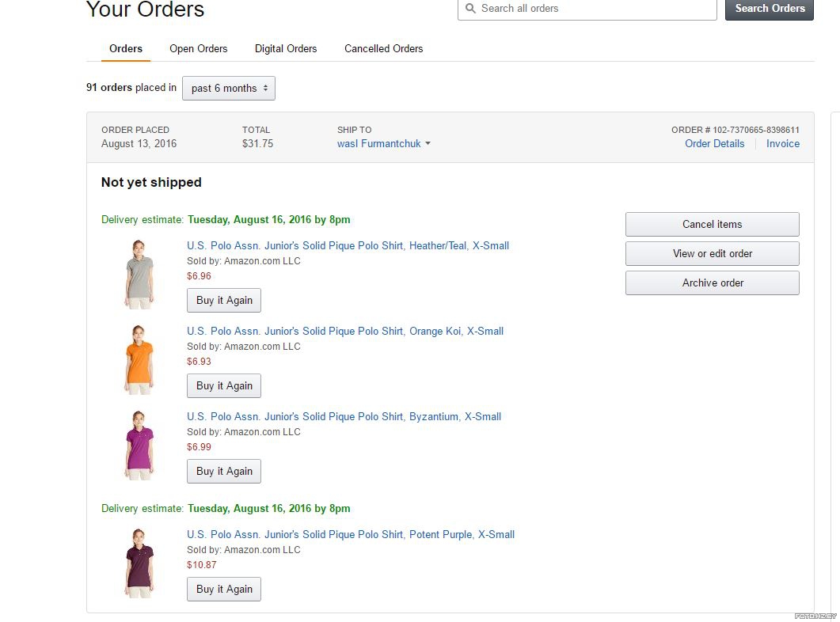Click Buy it Again for Heather/Teal shirt
The image size is (840, 622).
click(x=224, y=300)
